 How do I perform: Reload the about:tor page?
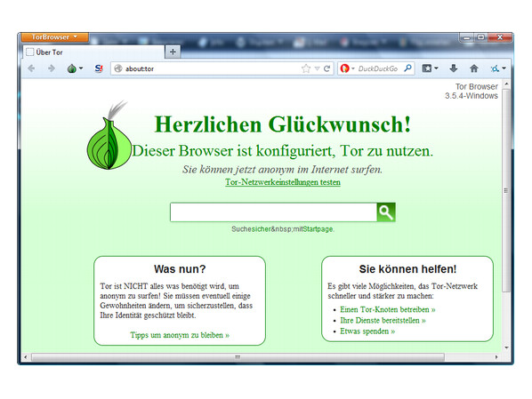(x=326, y=68)
